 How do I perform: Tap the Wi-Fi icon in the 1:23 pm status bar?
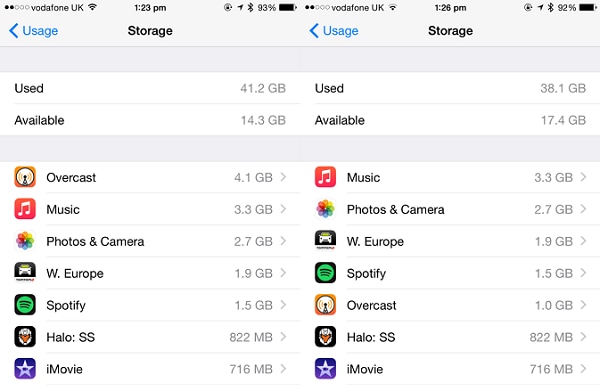[92, 7]
